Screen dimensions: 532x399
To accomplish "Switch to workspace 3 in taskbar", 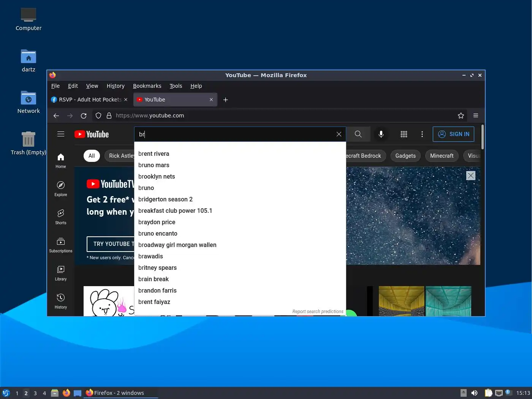I will 35,393.
